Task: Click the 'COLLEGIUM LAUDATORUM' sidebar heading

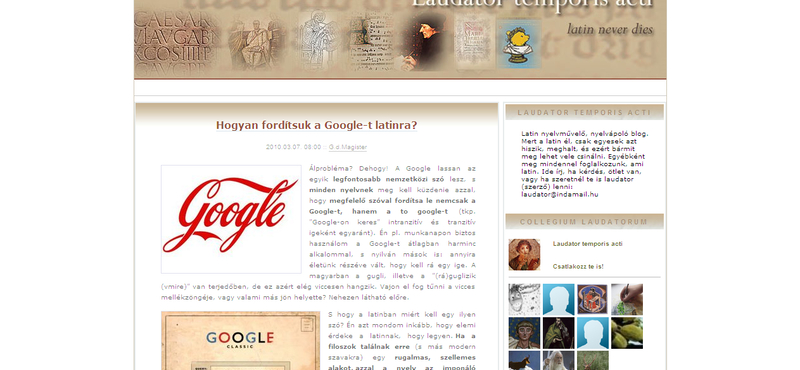Action: 584,221
